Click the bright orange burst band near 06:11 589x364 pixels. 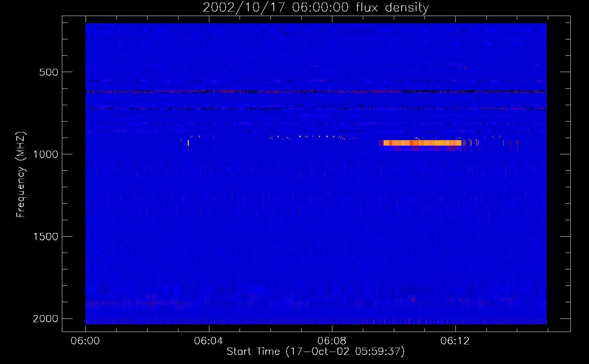point(422,143)
